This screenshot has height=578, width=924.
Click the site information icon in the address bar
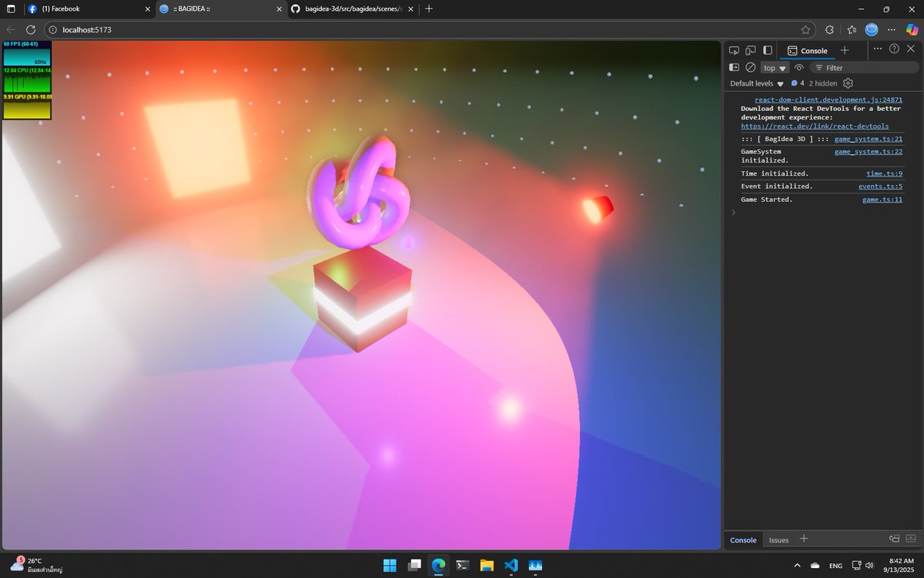pos(53,29)
